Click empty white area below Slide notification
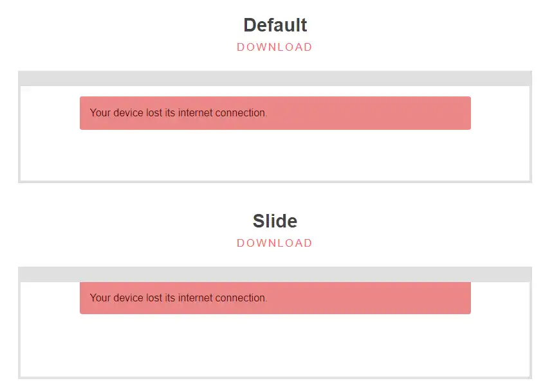 click(x=275, y=345)
